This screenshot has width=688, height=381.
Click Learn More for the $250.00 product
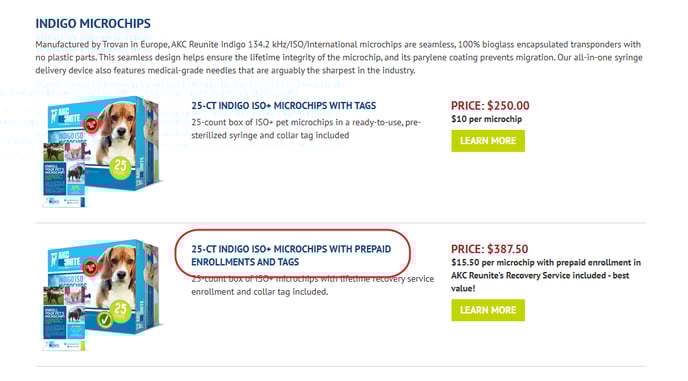(x=488, y=141)
